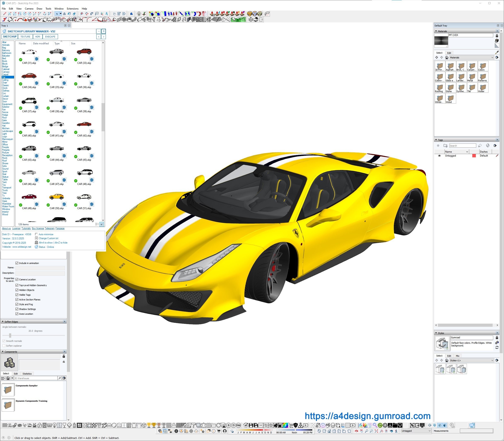The height and width of the screenshot is (441, 504).
Task: Collapse the Soften Edges panel
Action: tap(3, 322)
